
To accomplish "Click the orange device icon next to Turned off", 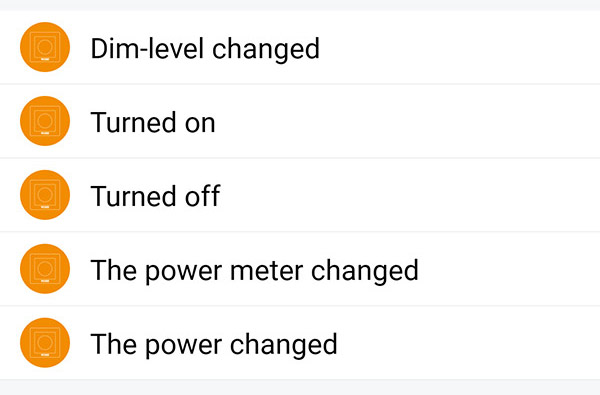I will (x=45, y=195).
